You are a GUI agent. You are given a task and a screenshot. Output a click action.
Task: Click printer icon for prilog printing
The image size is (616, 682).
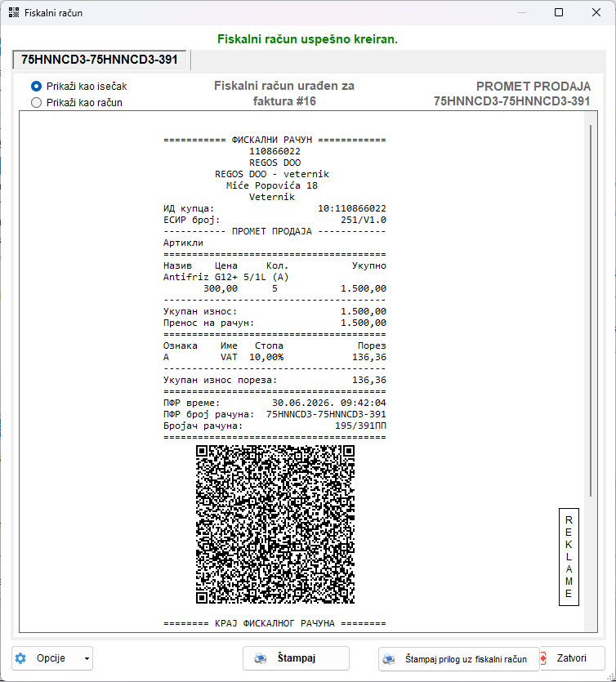pos(389,659)
